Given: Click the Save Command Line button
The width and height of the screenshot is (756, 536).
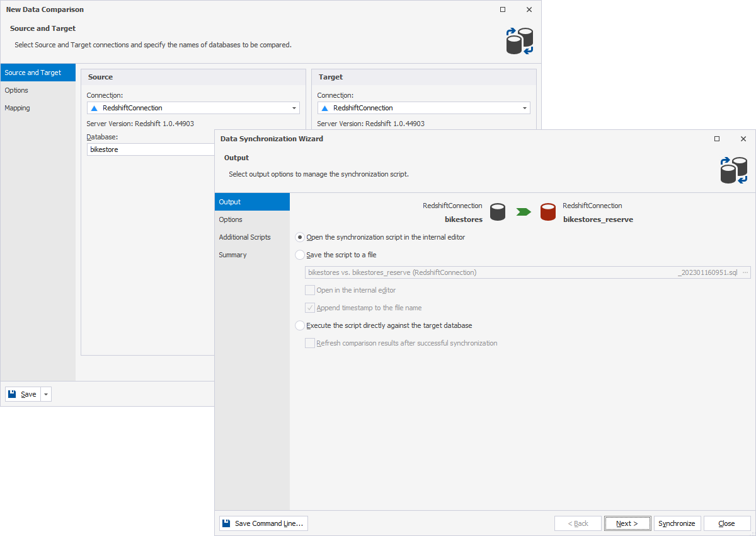Looking at the screenshot, I should 263,523.
